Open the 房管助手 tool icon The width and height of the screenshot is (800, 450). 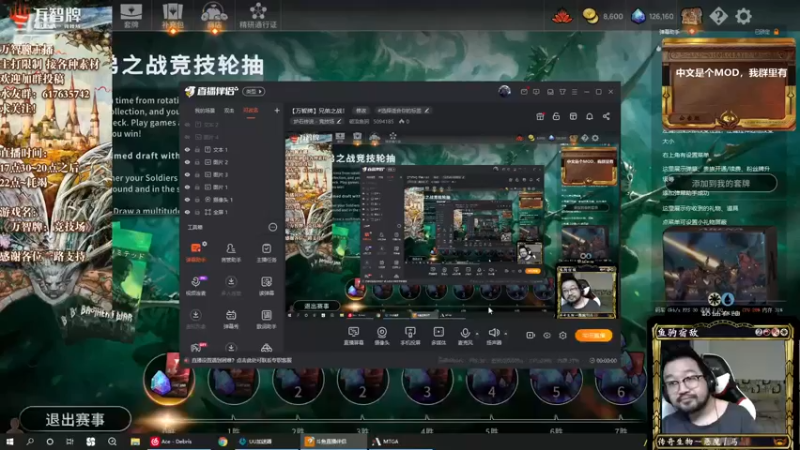[x=231, y=252]
